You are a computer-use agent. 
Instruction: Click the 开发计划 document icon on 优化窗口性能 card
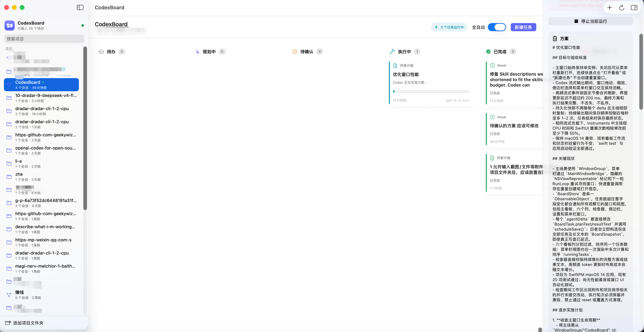pyautogui.click(x=395, y=65)
